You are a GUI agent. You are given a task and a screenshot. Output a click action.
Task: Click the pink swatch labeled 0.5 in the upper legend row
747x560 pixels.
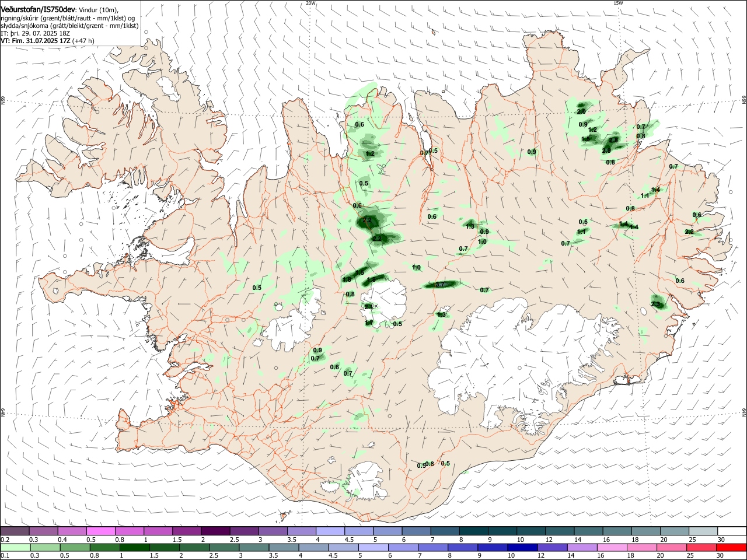tap(101, 531)
